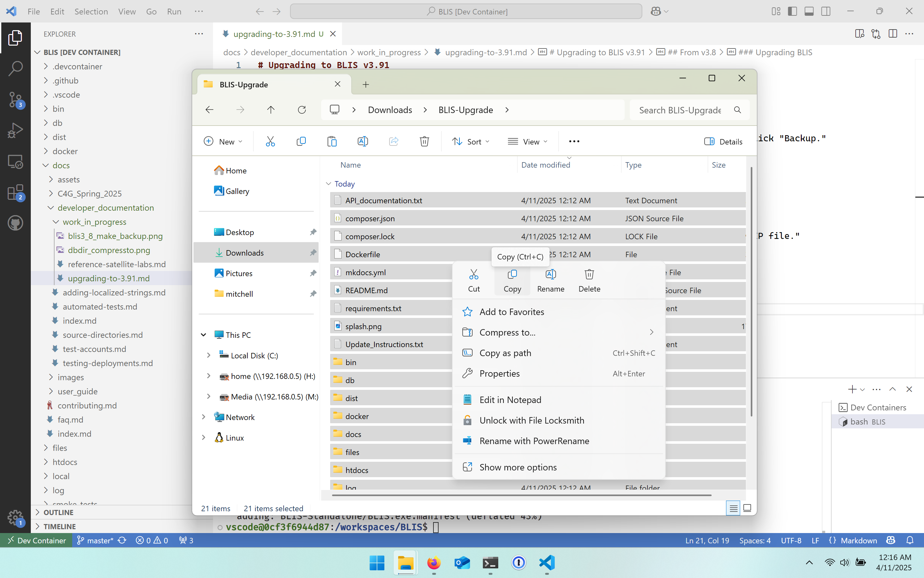Click Copy in the context menu
The image size is (924, 578).
(x=512, y=280)
